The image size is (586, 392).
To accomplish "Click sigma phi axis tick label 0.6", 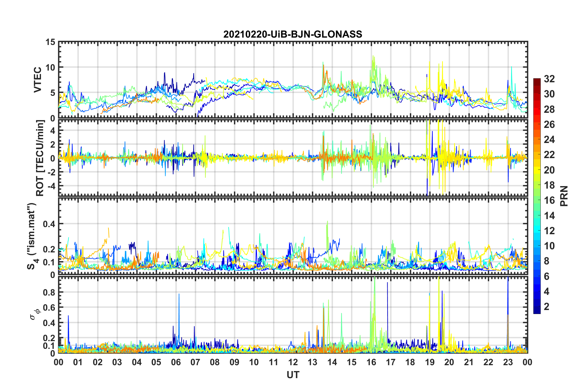I will tap(49, 308).
